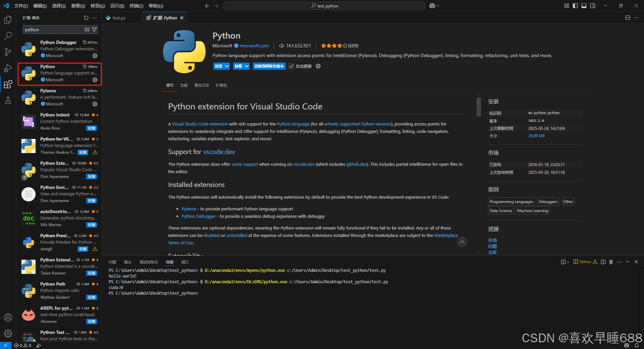
Task: Open the Search view in the activity bar
Action: (x=8, y=36)
